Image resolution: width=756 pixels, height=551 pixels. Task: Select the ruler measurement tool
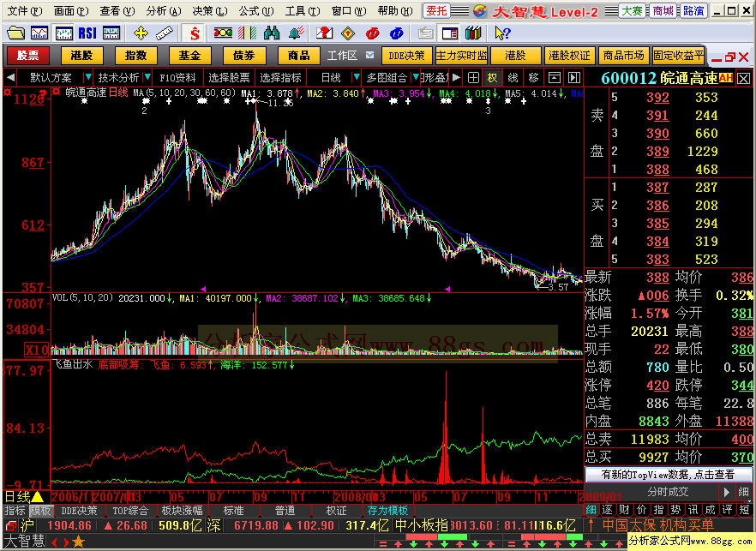click(165, 33)
